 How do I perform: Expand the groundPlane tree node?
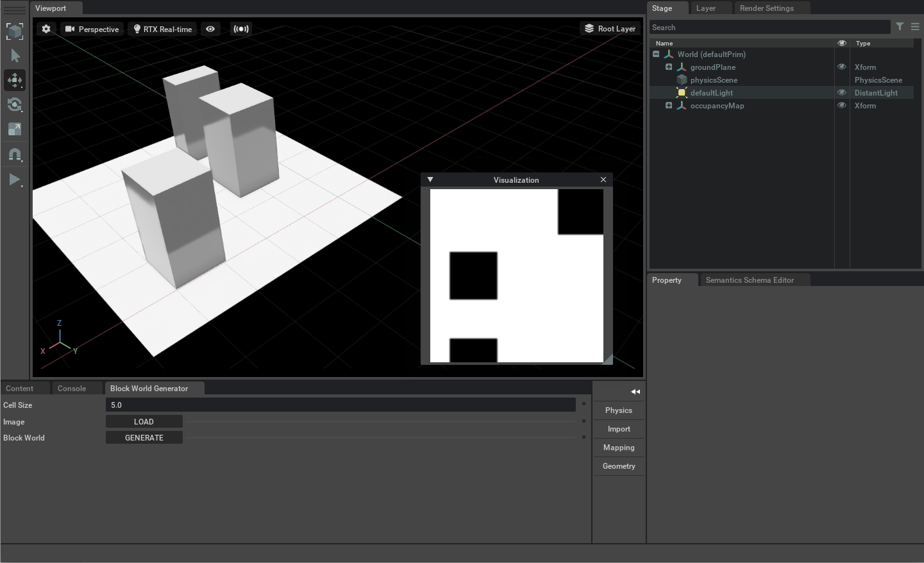point(669,67)
